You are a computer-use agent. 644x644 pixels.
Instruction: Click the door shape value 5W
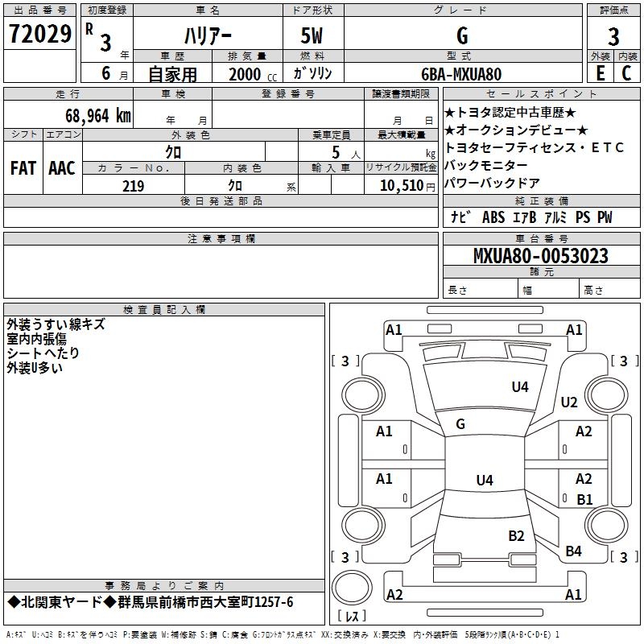tap(312, 35)
